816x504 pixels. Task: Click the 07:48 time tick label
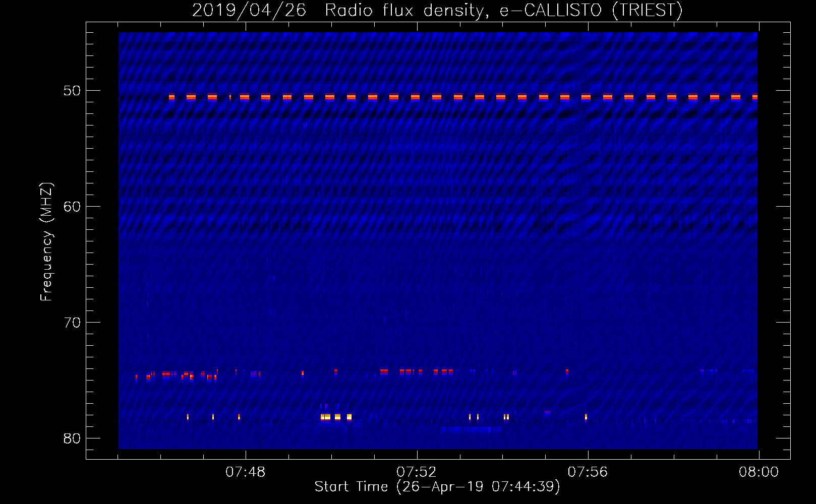click(246, 472)
